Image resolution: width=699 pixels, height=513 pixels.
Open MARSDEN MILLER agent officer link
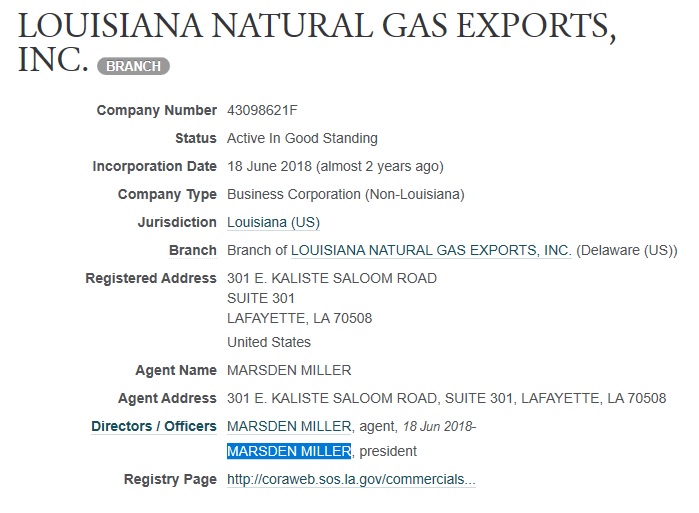point(289,426)
